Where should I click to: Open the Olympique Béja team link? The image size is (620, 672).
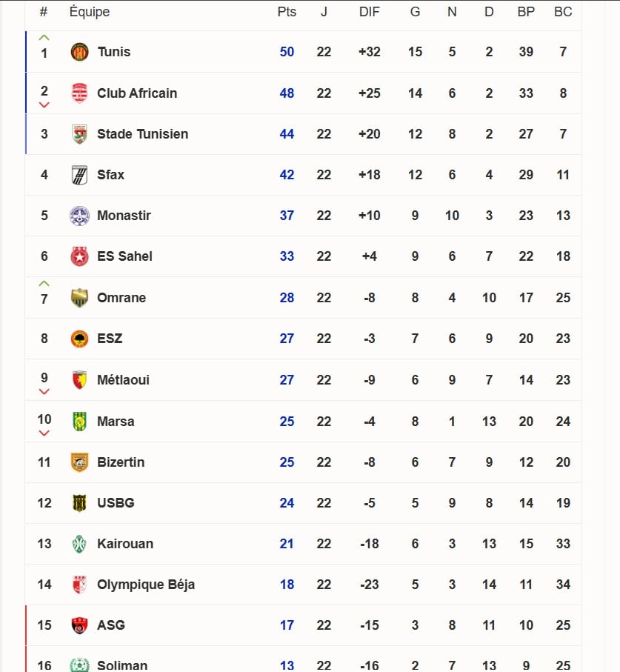146,585
